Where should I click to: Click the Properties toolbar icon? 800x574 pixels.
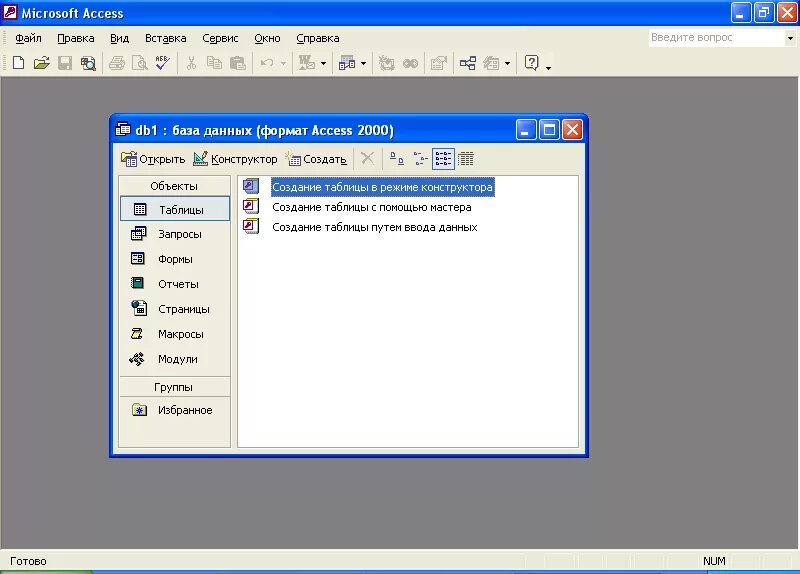439,63
